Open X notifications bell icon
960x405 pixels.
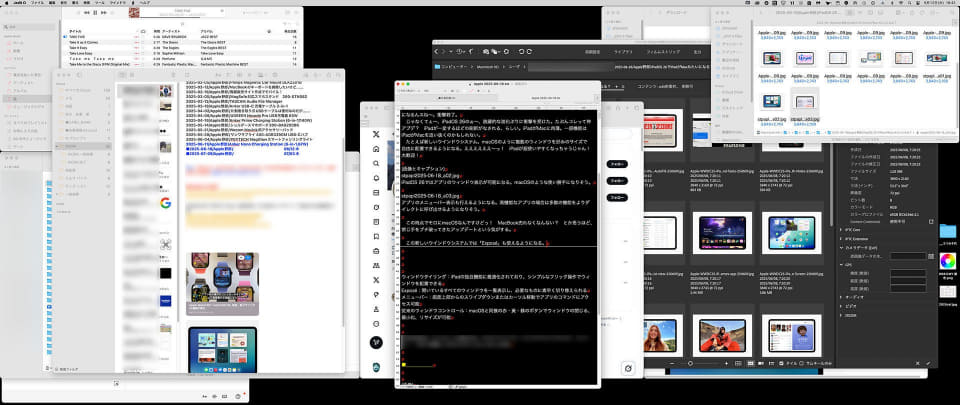pyautogui.click(x=376, y=178)
